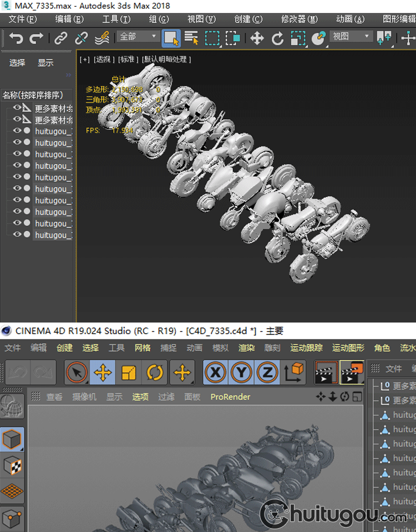Select the Scale tool in Cinema 4D
Image resolution: width=416 pixels, height=532 pixels.
point(129,373)
